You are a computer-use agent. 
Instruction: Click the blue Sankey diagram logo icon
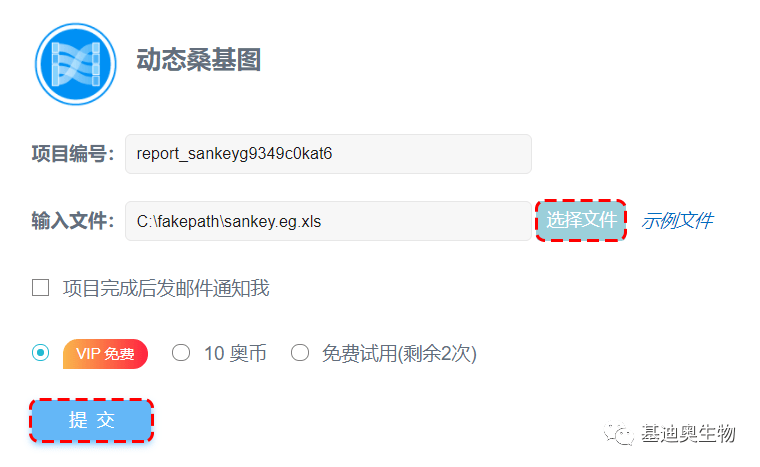(x=76, y=64)
